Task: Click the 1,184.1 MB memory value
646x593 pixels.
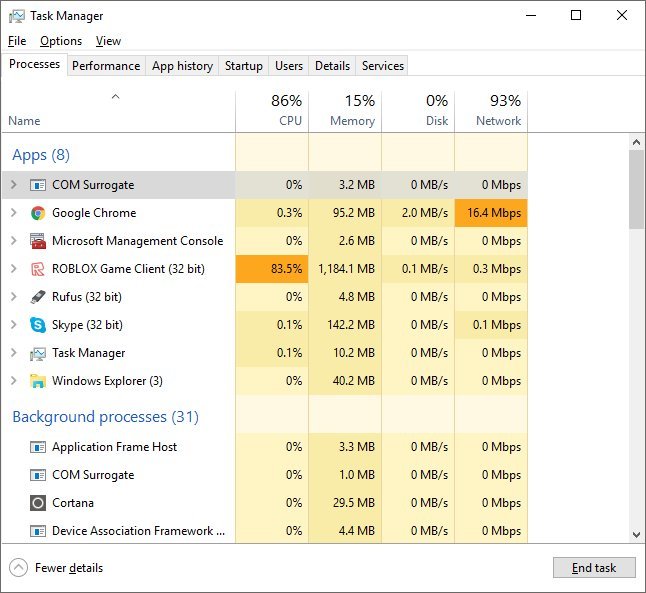Action: 346,269
